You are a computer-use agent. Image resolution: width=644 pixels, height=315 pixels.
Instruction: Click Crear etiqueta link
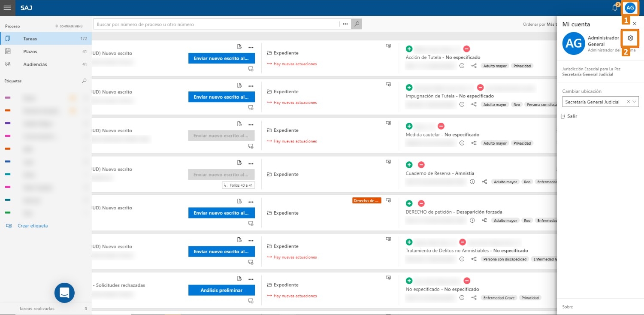click(x=33, y=226)
